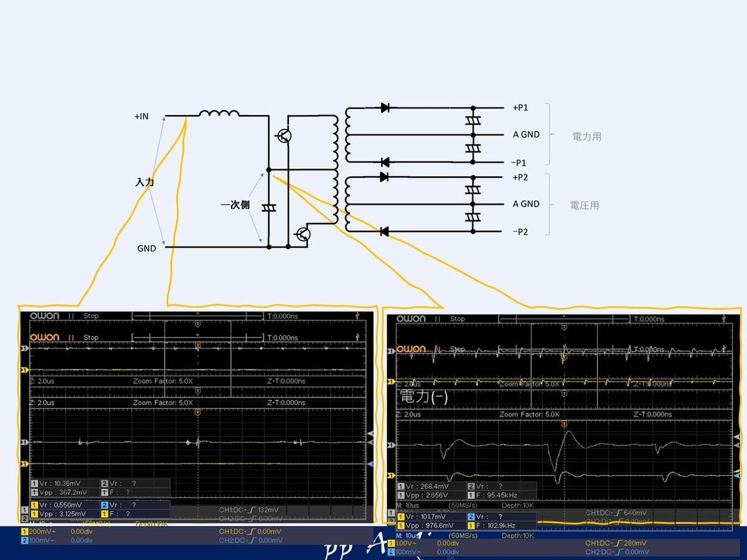The image size is (747, 560).
Task: Select the 電力用 group label
Action: [586, 136]
